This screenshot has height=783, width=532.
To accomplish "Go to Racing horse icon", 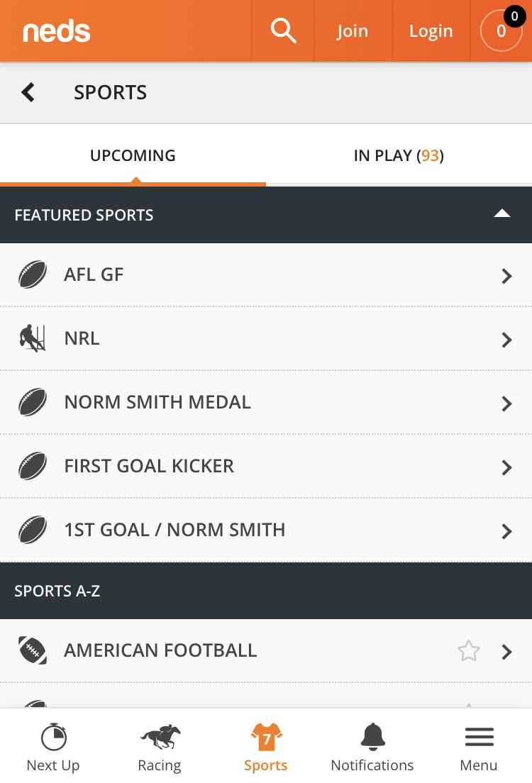I will (x=160, y=737).
